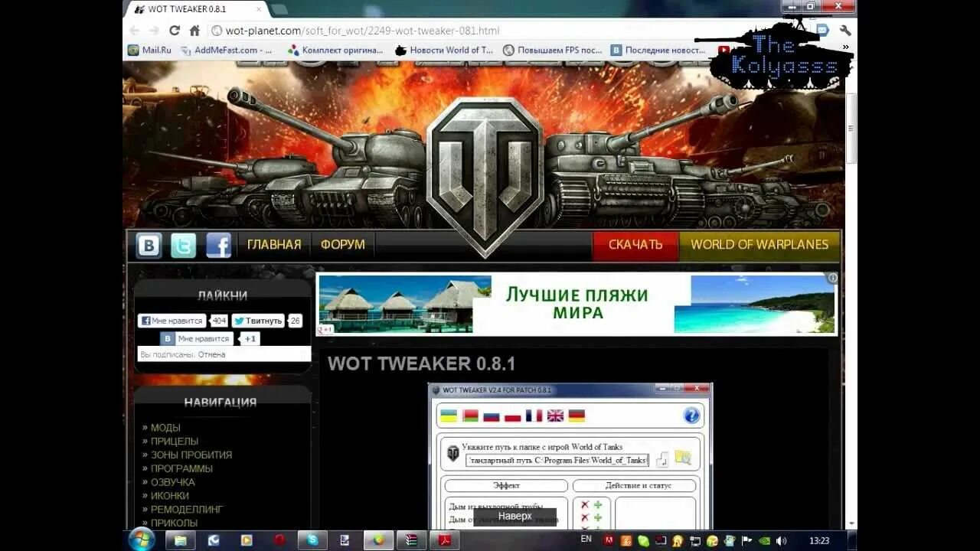
Task: Open ЗОНЫ ПРОБИТИЯ in navigation list
Action: click(x=191, y=455)
